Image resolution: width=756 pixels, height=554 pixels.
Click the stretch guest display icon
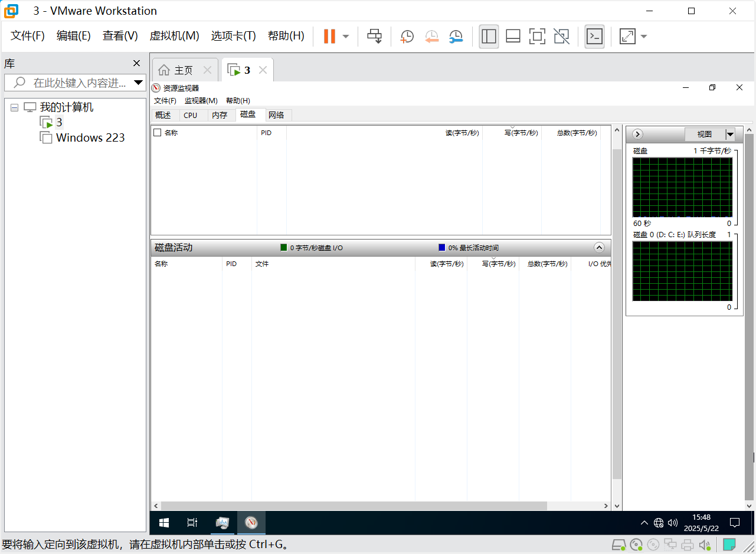point(627,36)
